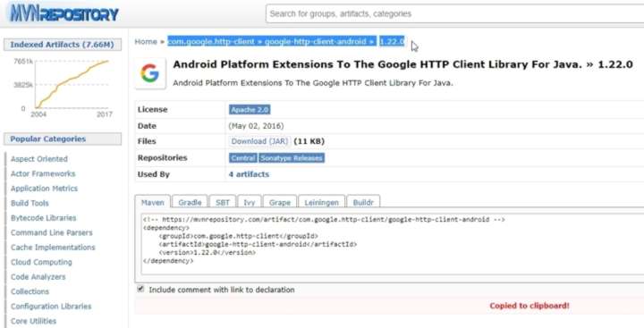The width and height of the screenshot is (644, 328).
Task: Click the Indexed Artifacts (7.66M) heading
Action: coord(62,45)
